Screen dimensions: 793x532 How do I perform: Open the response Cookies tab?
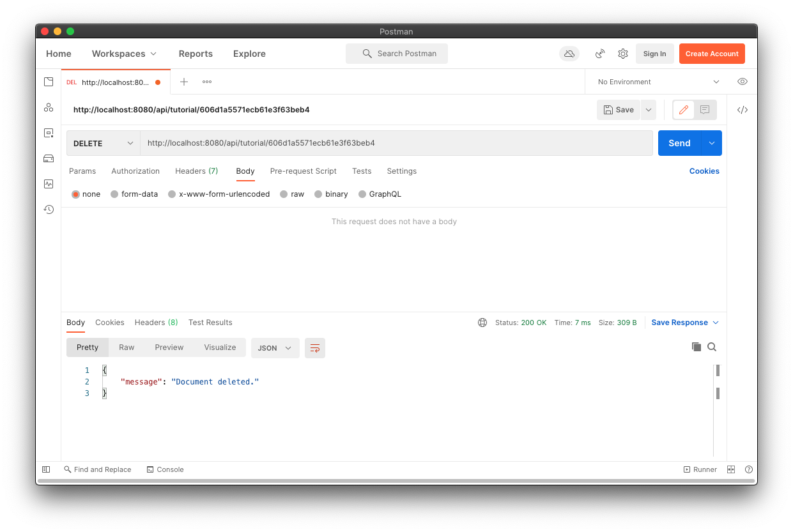pos(110,323)
